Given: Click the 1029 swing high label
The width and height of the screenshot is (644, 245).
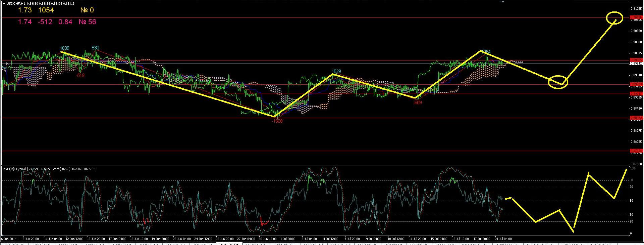Looking at the screenshot, I should click(336, 71).
